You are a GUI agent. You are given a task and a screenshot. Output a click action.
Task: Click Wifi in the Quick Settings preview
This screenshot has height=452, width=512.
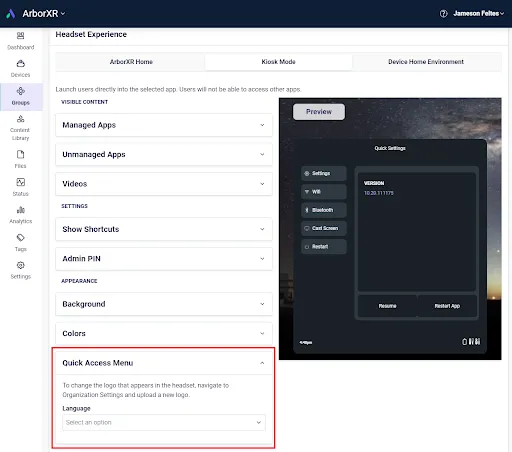(324, 192)
